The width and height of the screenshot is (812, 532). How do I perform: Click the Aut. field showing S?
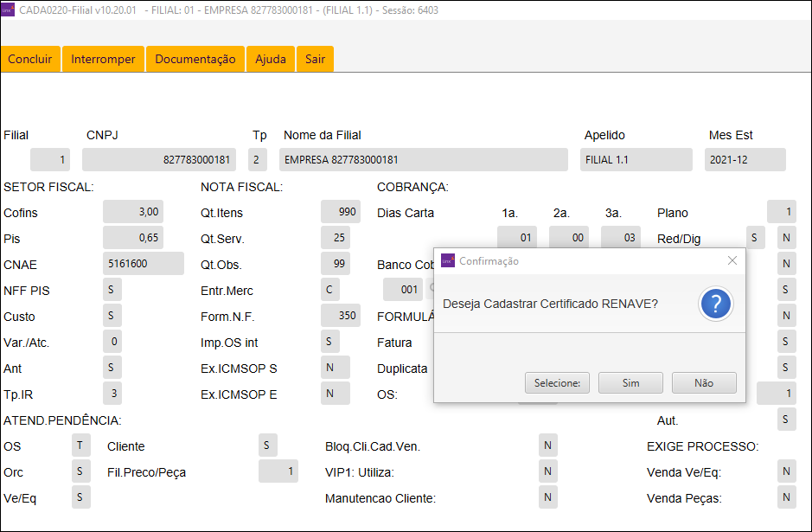[787, 419]
